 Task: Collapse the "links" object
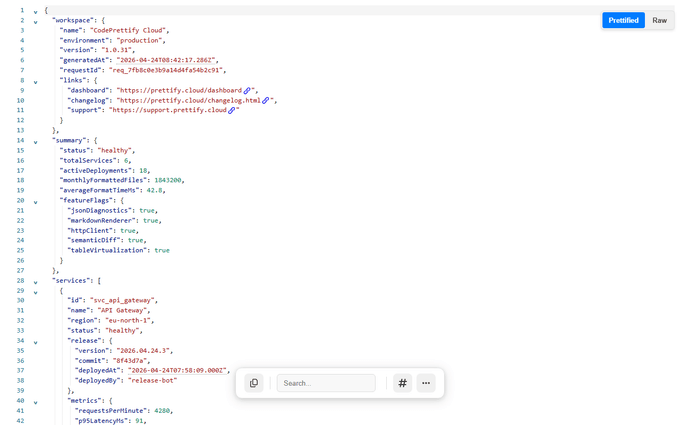(36, 82)
